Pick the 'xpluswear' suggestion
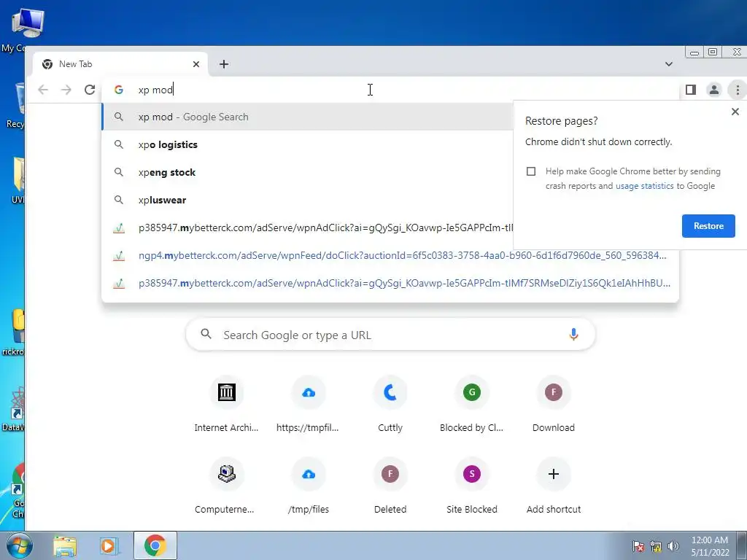This screenshot has width=747, height=560. coord(308,200)
